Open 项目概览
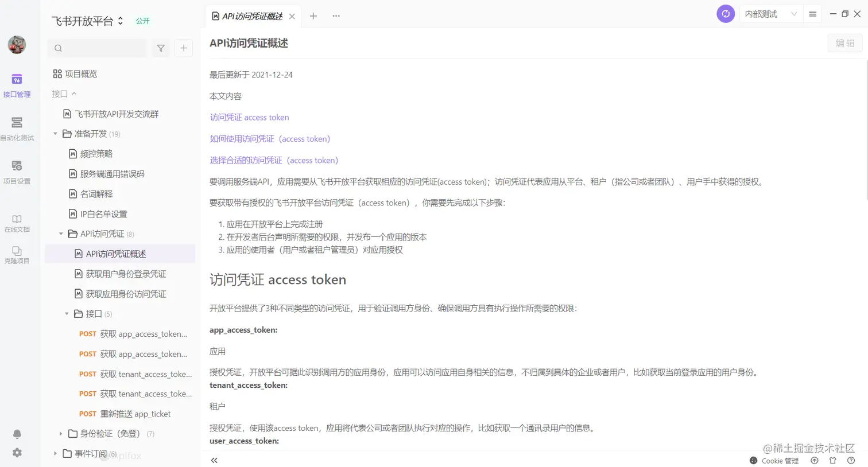 tap(75, 74)
